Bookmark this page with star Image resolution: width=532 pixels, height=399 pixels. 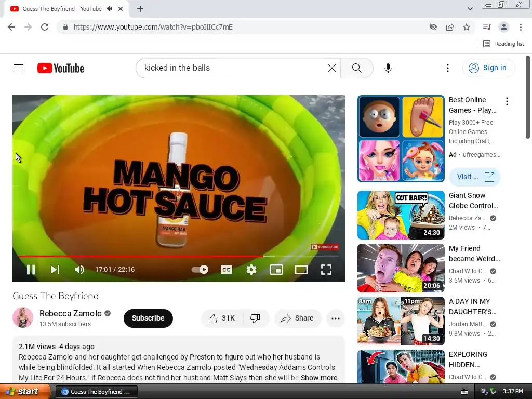(x=467, y=27)
